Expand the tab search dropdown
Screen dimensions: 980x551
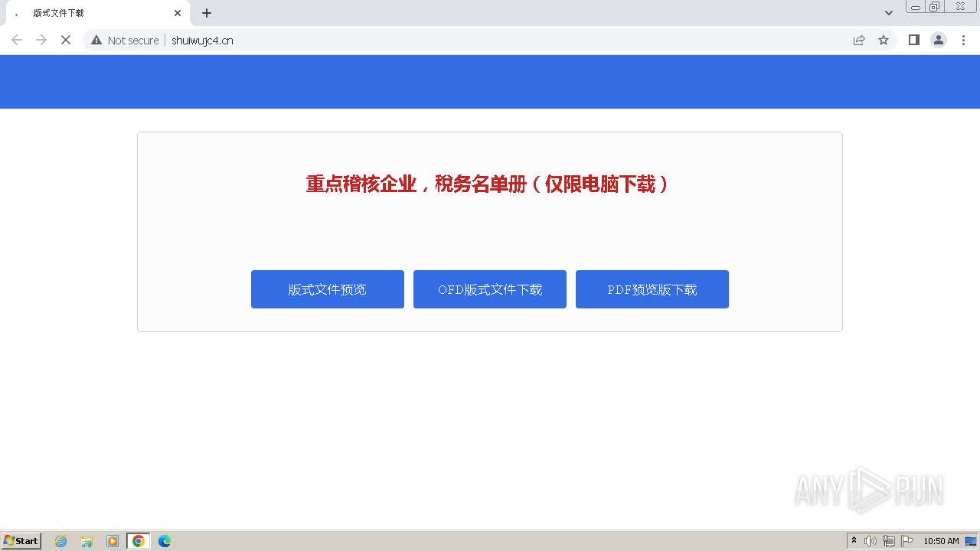click(x=889, y=13)
